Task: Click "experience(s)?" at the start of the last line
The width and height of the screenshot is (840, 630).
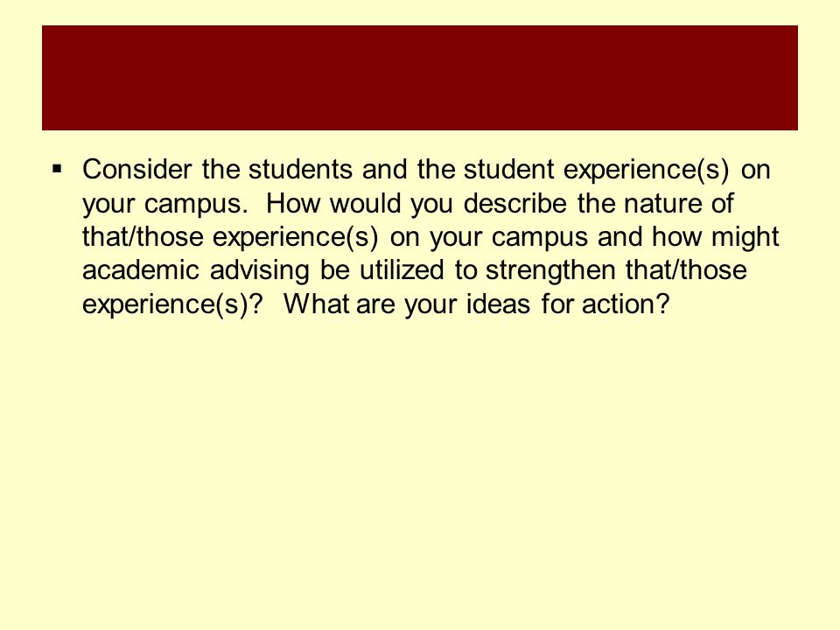Action: coord(173,306)
